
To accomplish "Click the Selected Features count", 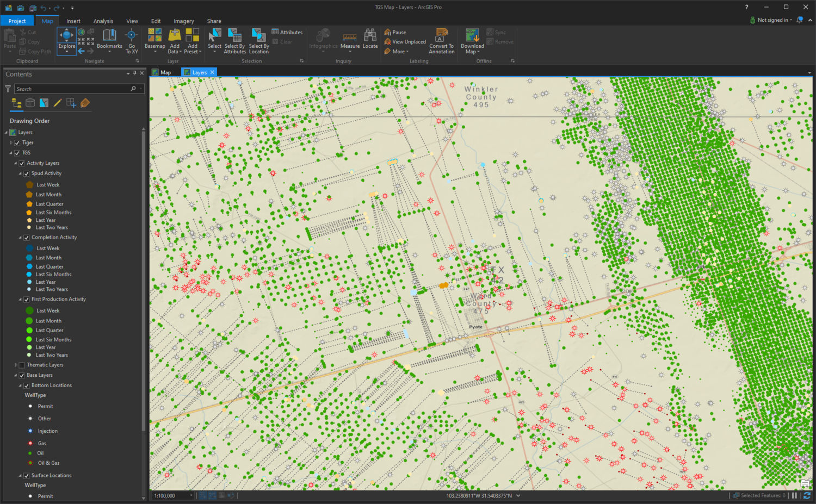I will coord(759,495).
